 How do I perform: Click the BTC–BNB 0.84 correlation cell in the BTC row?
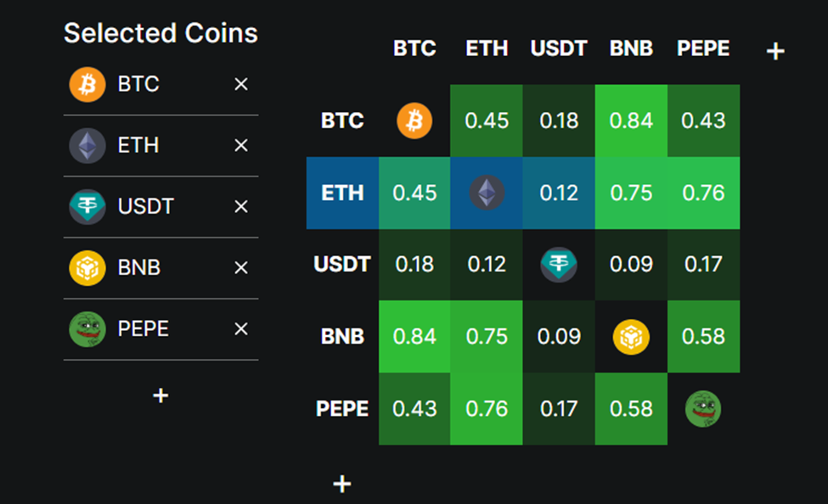tap(631, 120)
